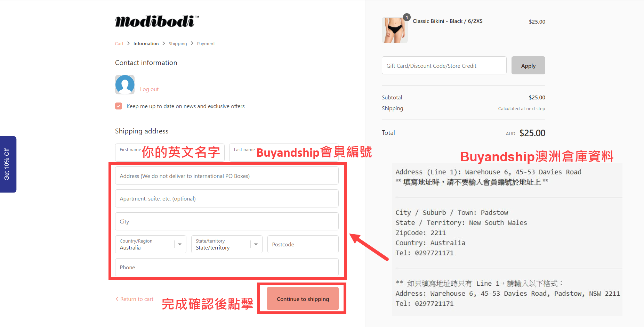Click the Classic Bikini product thumbnail
Image resolution: width=644 pixels, height=327 pixels.
pos(394,30)
